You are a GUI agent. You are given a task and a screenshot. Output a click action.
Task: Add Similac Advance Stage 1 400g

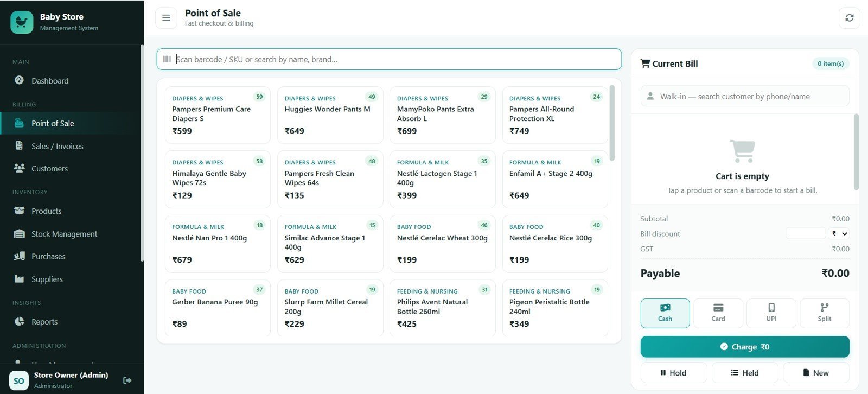(x=330, y=244)
